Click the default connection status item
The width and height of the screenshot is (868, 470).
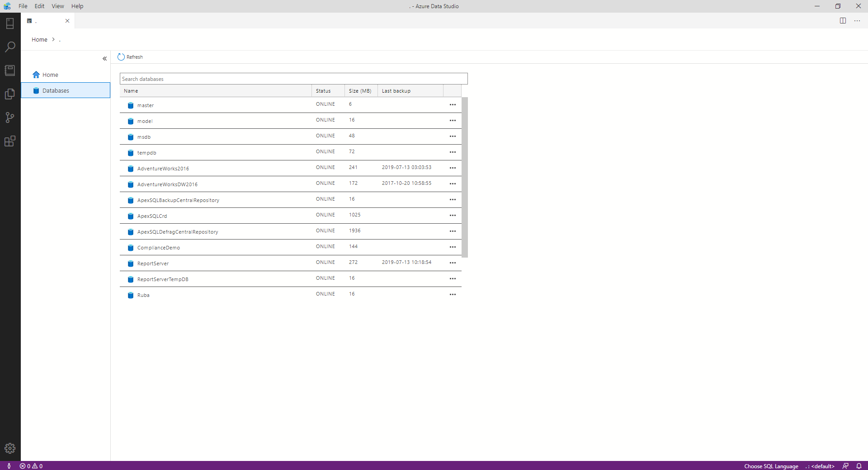pyautogui.click(x=820, y=466)
